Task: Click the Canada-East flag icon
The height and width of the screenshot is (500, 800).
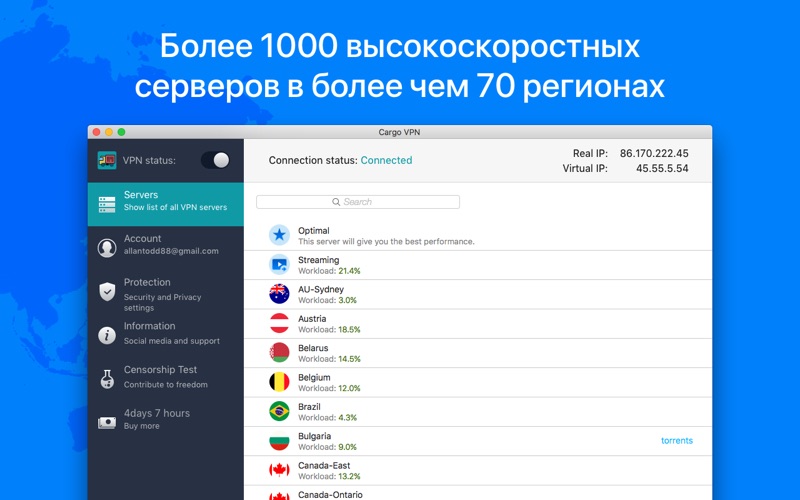Action: pos(279,470)
